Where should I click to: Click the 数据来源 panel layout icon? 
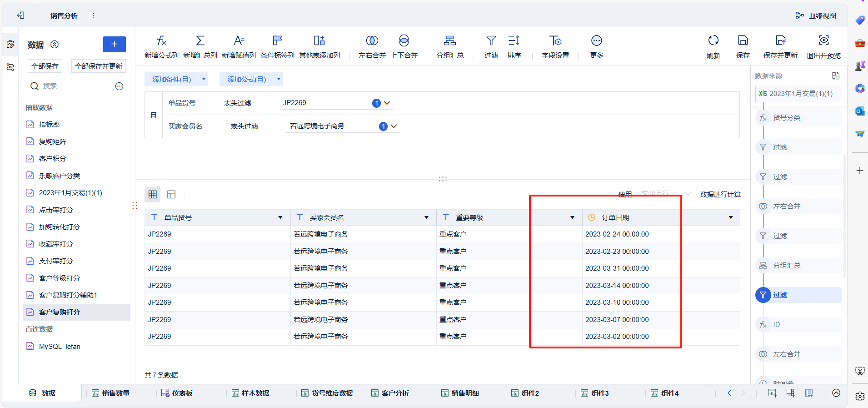836,76
